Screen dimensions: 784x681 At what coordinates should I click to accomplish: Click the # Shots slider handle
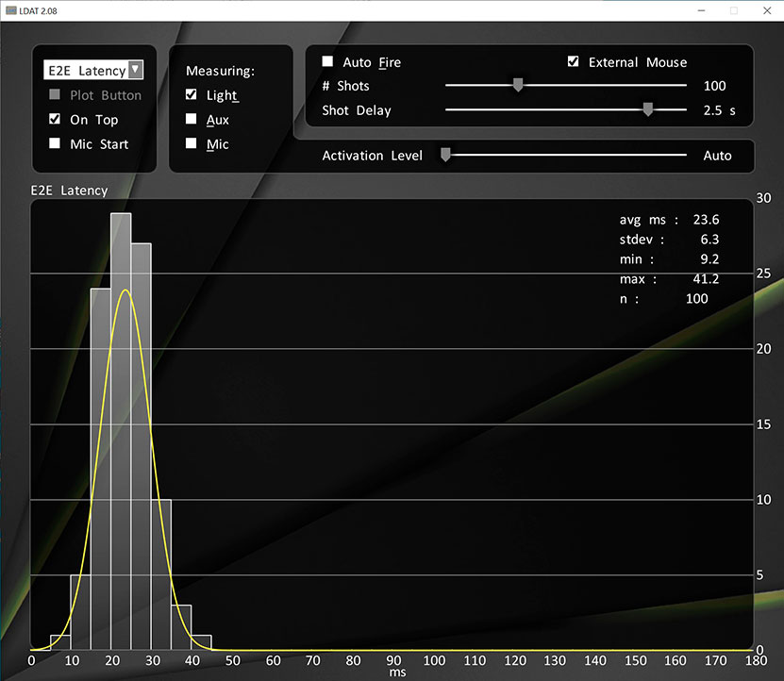click(518, 85)
